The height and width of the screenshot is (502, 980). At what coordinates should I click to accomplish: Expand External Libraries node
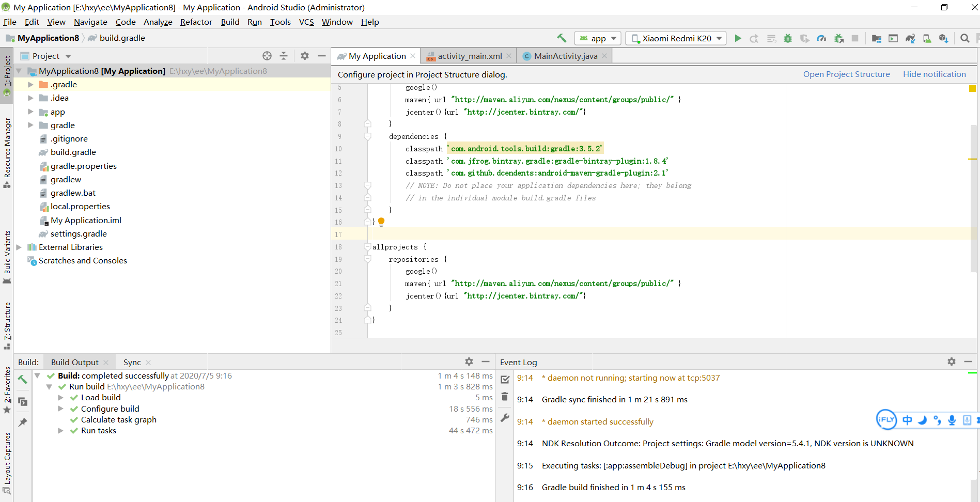[19, 247]
